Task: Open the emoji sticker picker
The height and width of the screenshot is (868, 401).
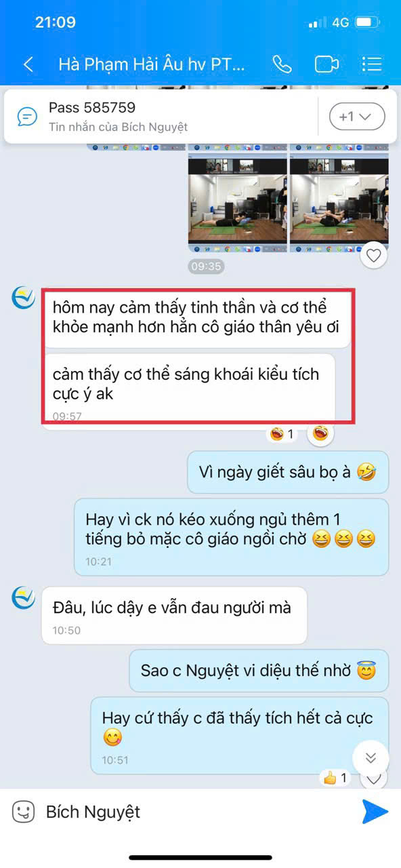Action: pos(23,812)
